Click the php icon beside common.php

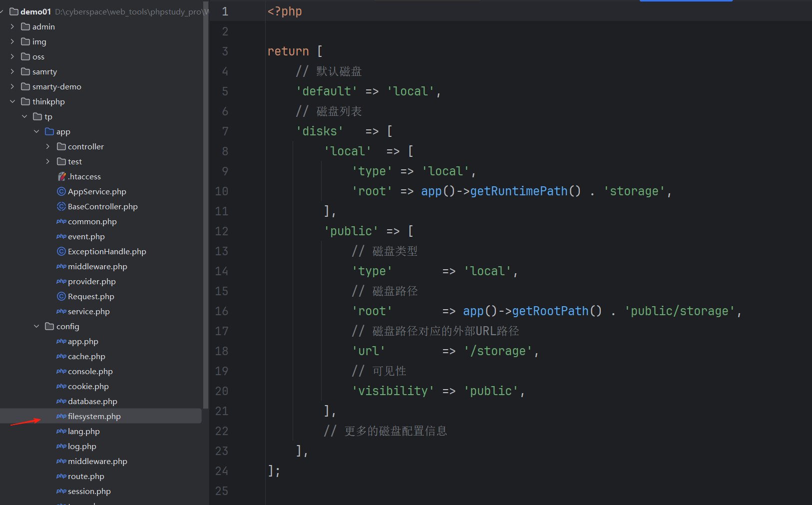[x=61, y=221]
